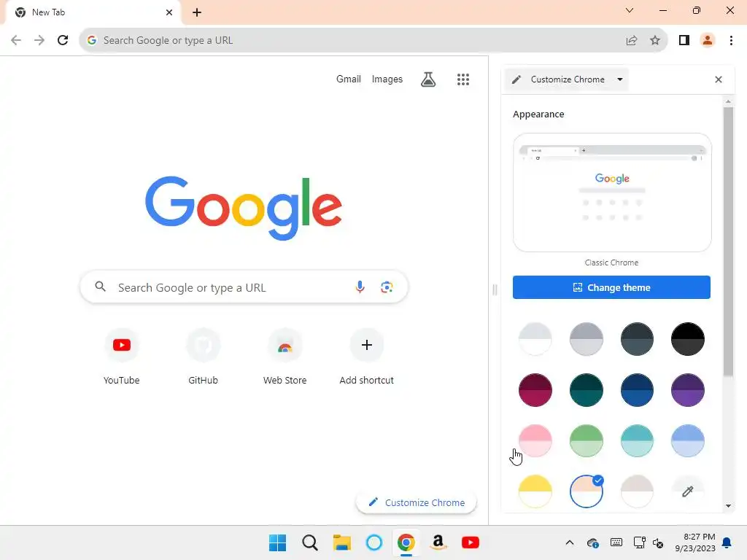Open Chrome's three-dot menu
The height and width of the screenshot is (560, 747).
pyautogui.click(x=731, y=41)
